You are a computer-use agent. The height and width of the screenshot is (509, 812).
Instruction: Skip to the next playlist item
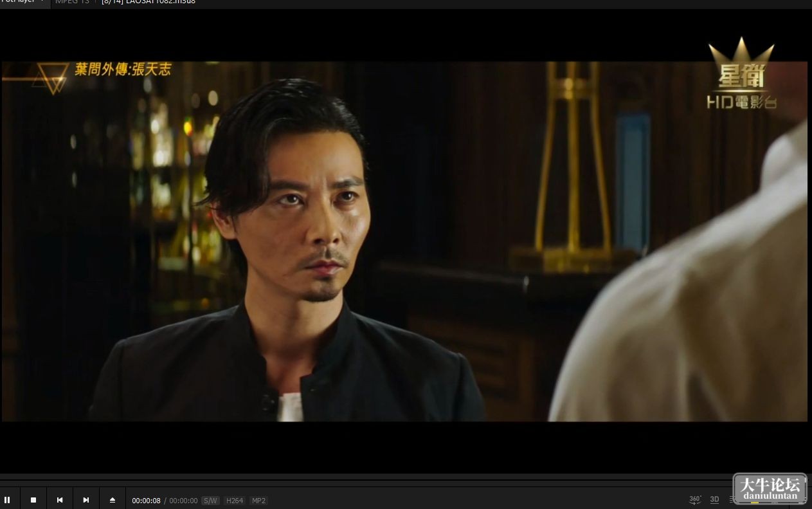coord(86,500)
